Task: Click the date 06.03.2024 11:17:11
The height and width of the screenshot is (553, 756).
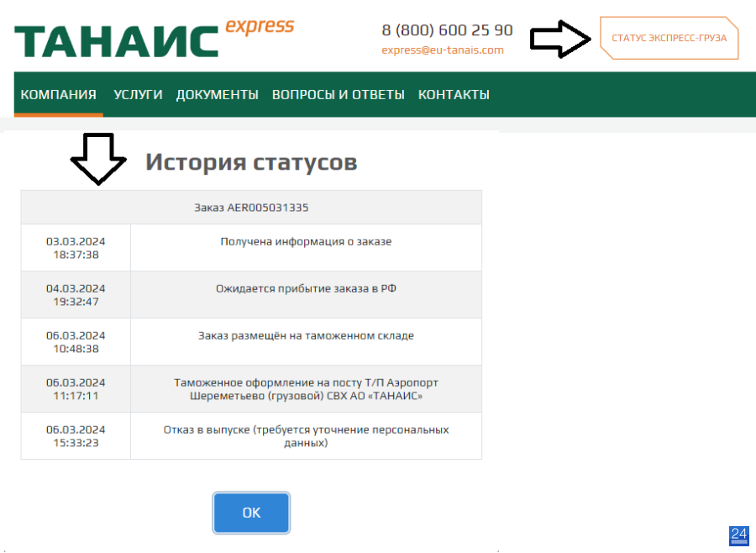Action: pyautogui.click(x=76, y=389)
